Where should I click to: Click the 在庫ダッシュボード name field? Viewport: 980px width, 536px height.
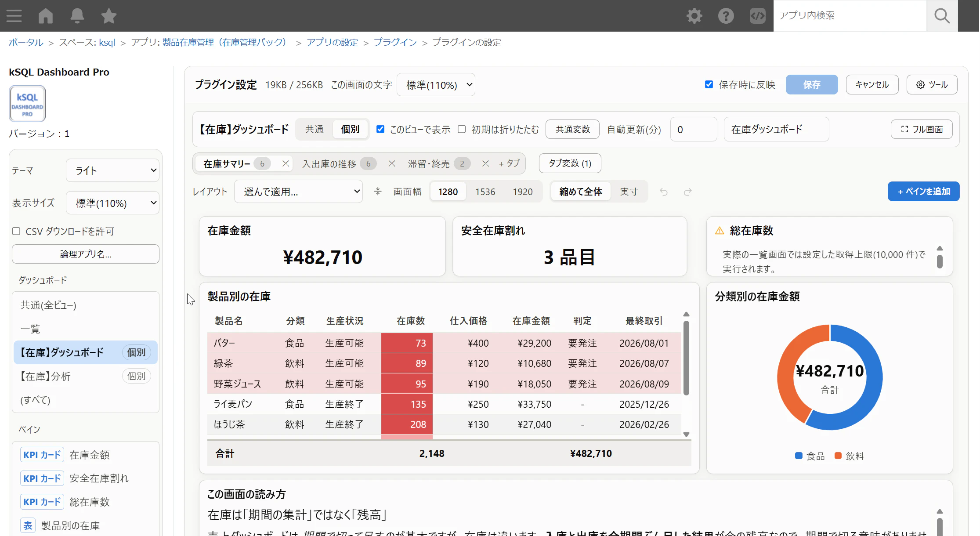pyautogui.click(x=777, y=129)
